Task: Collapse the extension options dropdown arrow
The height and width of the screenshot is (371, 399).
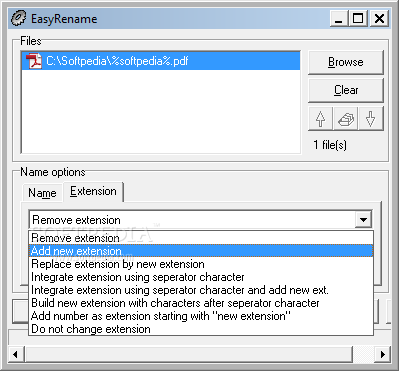Action: [x=363, y=220]
